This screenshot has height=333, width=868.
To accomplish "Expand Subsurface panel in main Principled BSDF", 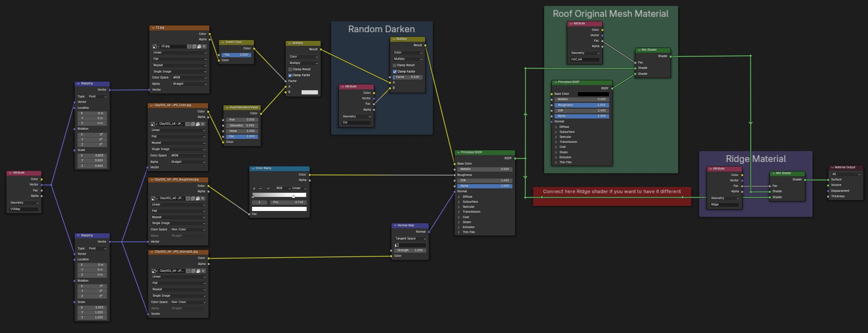I will coord(459,202).
